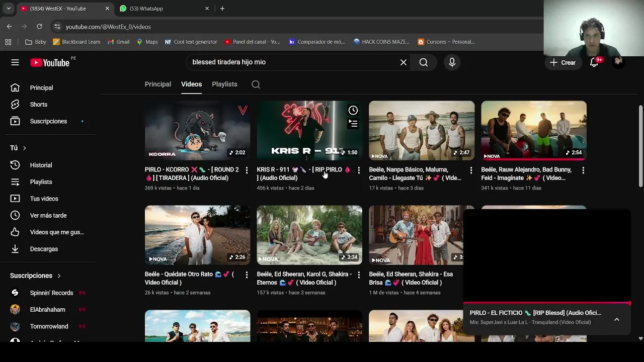Expand the miniplayer queue panel
Screen dimensions: 644x362
click(617, 319)
